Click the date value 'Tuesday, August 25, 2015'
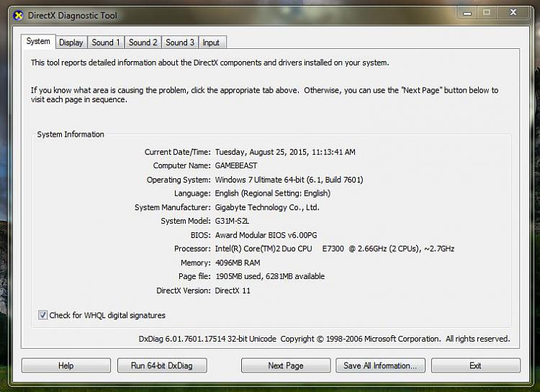 click(261, 152)
